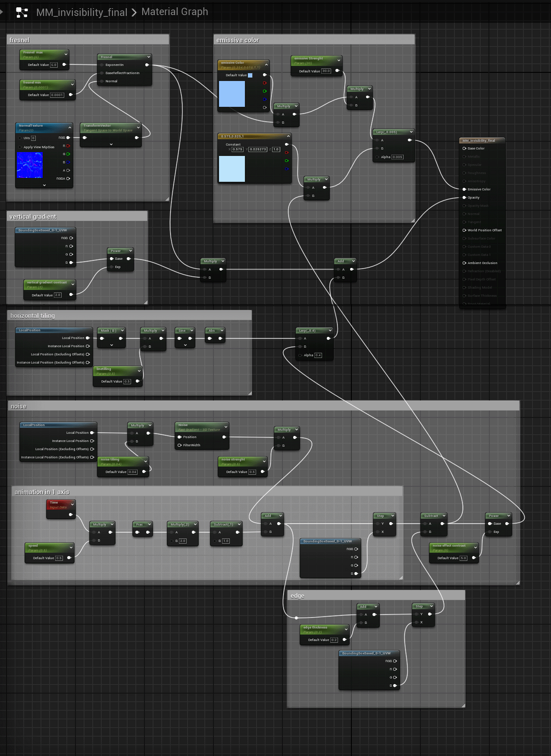
Task: Select the NormalTexture preview thumbnail
Action: 30,165
